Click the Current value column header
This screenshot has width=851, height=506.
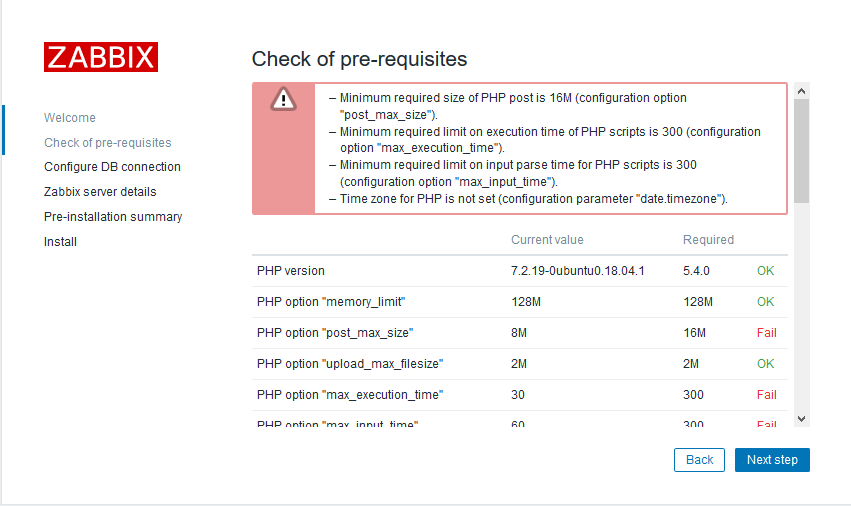click(547, 240)
